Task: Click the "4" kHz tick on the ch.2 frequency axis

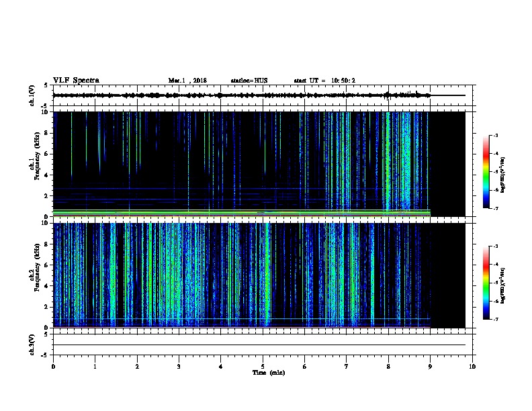Action: tap(48, 286)
